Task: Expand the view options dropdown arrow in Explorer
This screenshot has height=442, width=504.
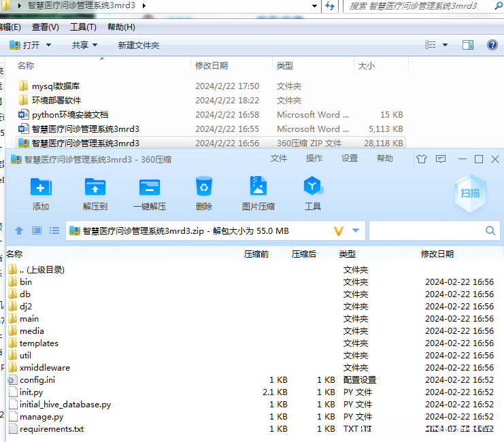Action: 446,45
